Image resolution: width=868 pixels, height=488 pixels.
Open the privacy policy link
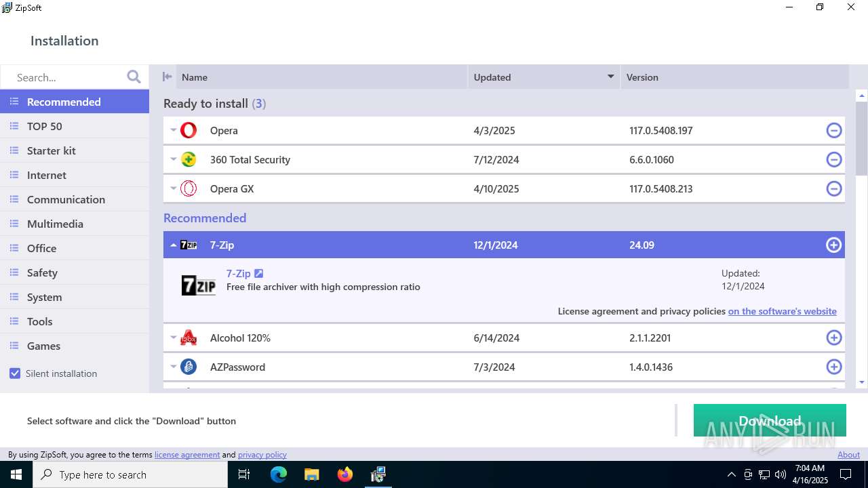[262, 455]
